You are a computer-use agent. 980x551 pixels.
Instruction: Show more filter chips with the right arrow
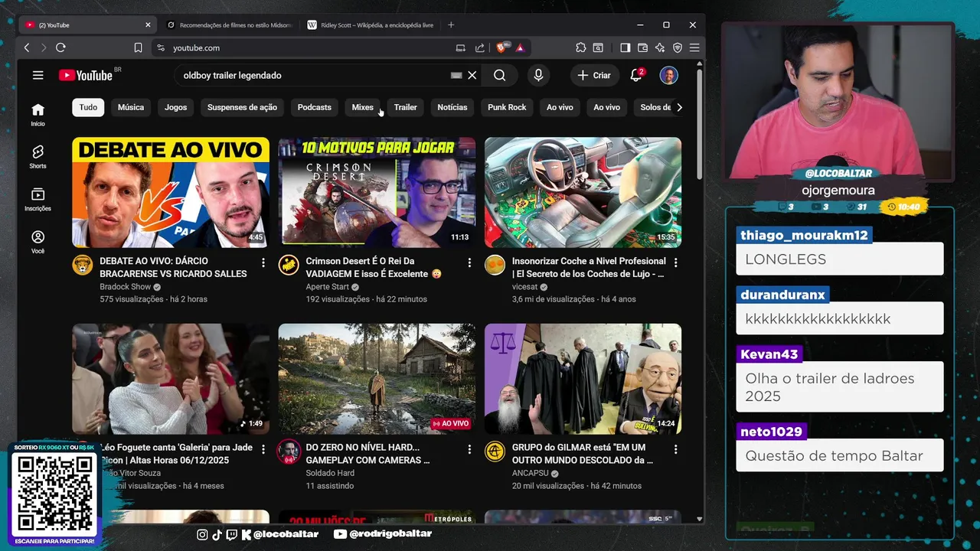pos(679,107)
